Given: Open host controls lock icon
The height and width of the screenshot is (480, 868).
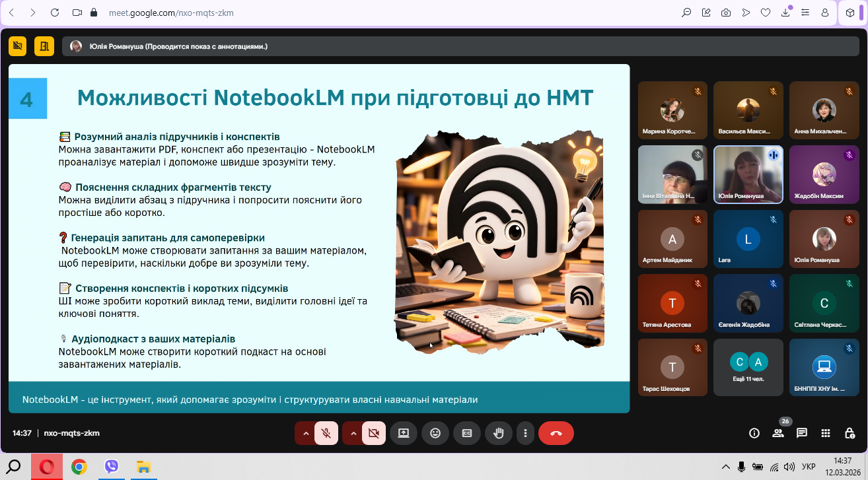Looking at the screenshot, I should tap(850, 433).
